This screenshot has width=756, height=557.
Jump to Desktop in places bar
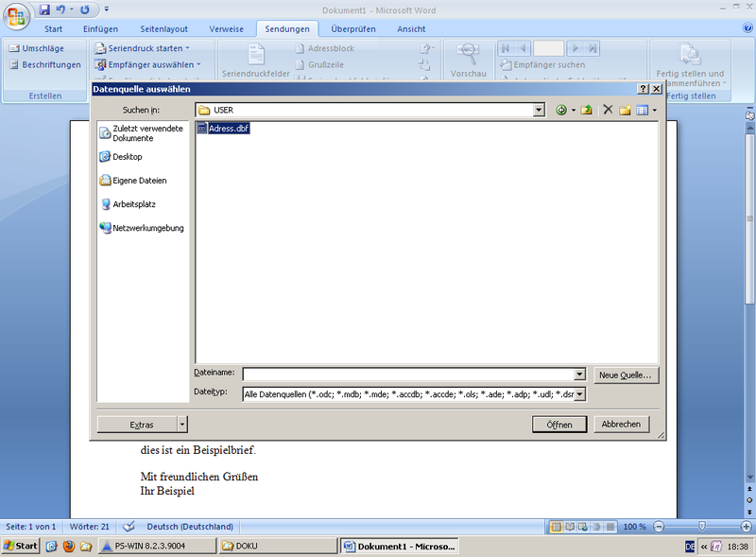click(x=121, y=157)
